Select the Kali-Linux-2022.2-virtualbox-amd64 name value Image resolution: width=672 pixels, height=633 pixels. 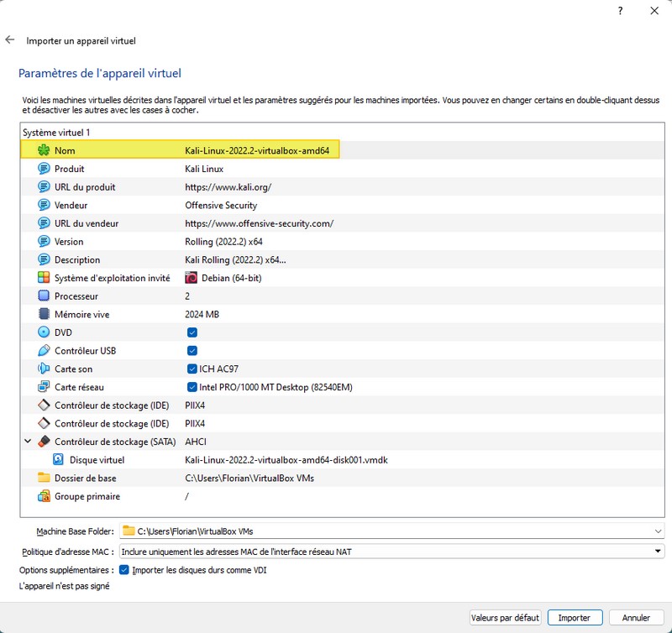257,151
